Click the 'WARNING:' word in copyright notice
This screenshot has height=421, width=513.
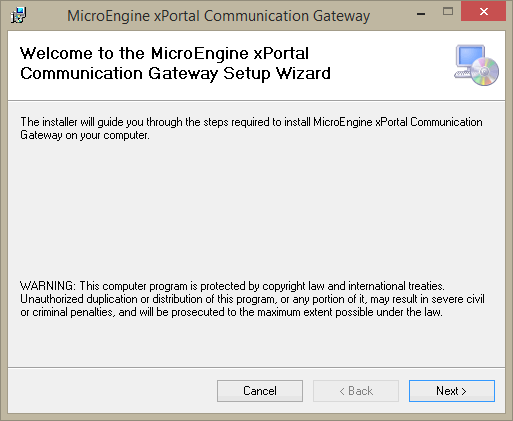click(48, 286)
